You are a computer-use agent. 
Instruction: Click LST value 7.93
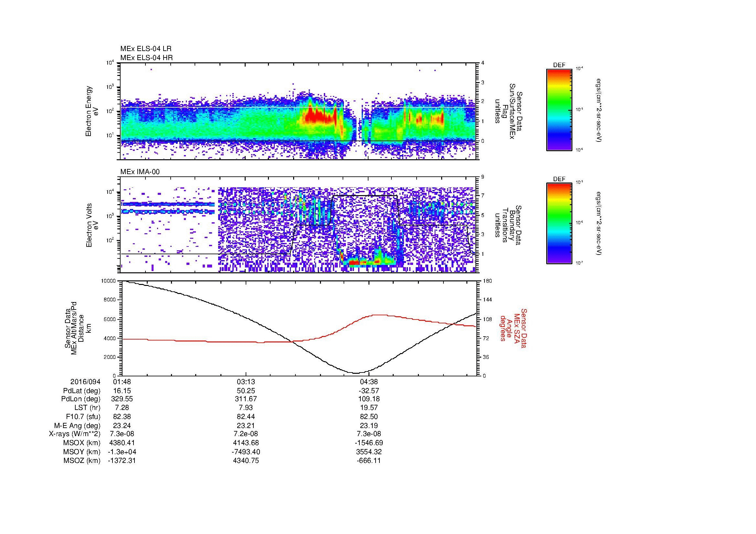(x=246, y=408)
